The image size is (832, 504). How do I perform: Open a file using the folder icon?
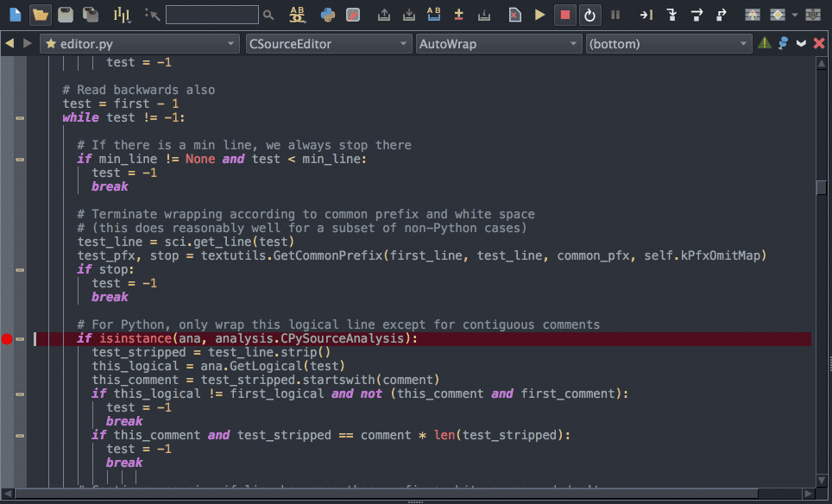(41, 15)
